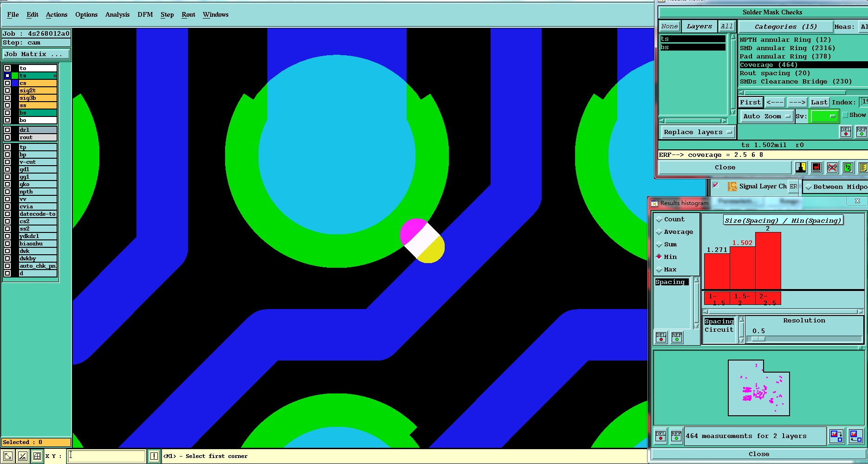The height and width of the screenshot is (464, 868).
Task: Click the None layers button
Action: click(669, 26)
